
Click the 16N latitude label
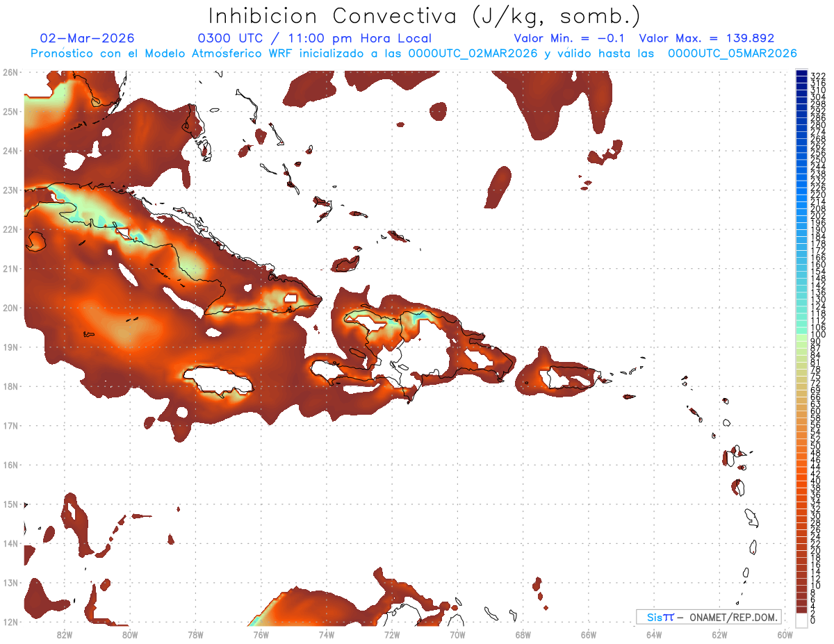click(10, 465)
